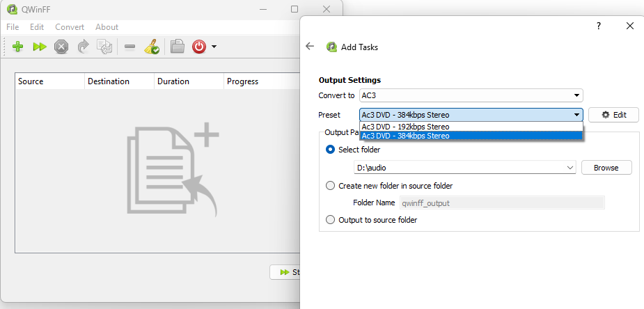Open the Convert menu
Viewport: 644px width, 309px height.
pos(70,27)
